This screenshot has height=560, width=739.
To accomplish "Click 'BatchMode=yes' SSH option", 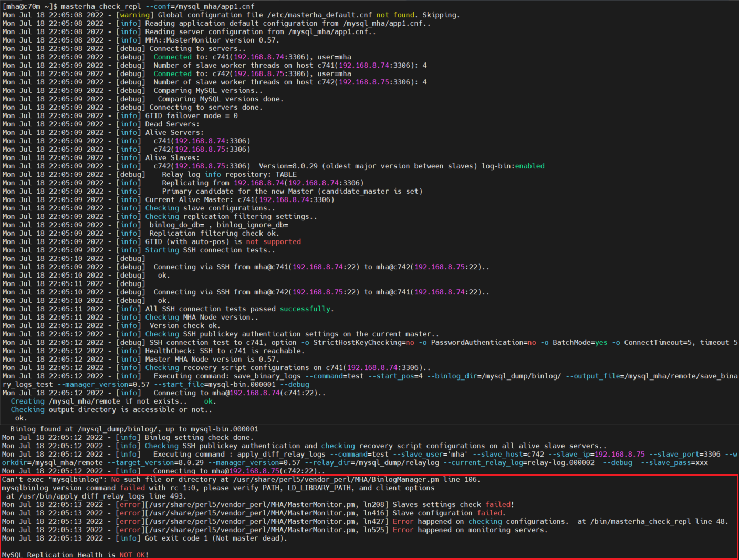I will tap(580, 342).
